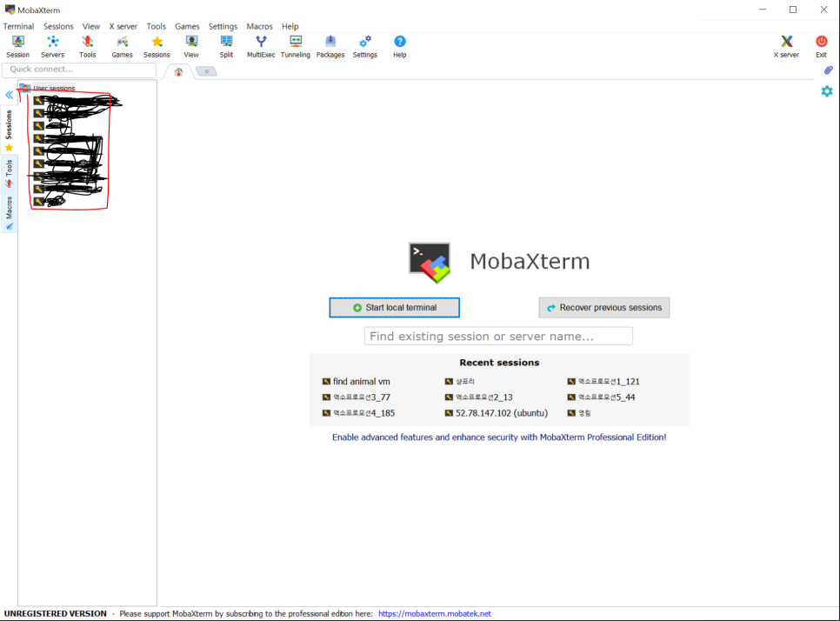
Task: Open the Terminal menu
Action: coord(19,26)
